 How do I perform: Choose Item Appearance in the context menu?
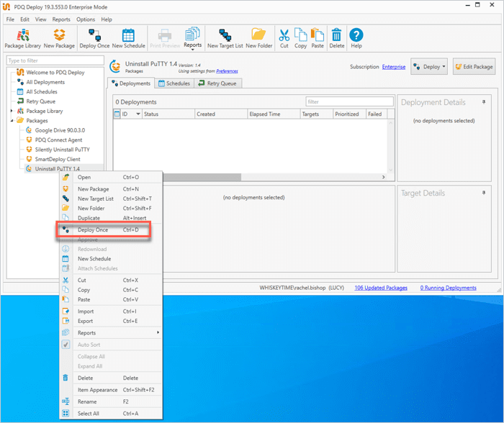click(111, 390)
